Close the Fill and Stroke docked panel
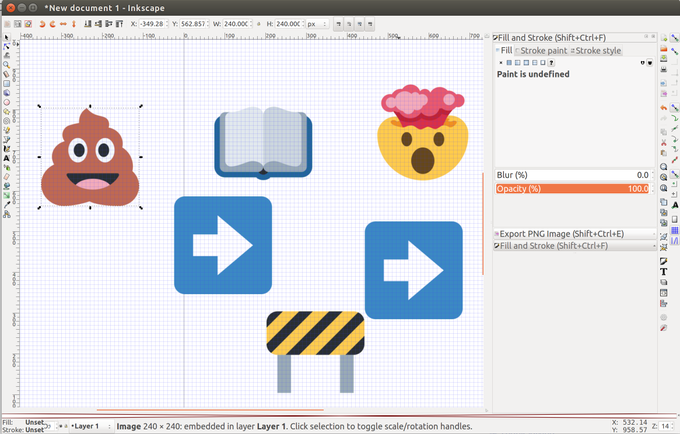The image size is (680, 434). coord(653,37)
